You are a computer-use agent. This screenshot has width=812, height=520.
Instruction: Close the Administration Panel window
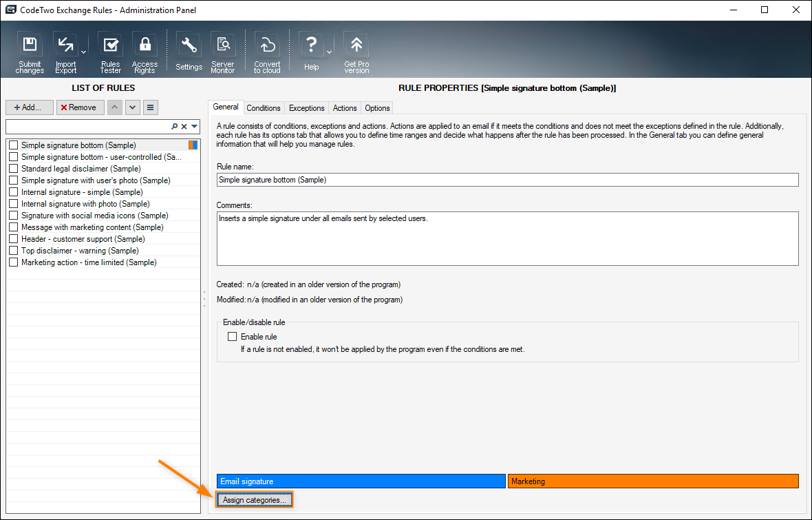(796, 10)
